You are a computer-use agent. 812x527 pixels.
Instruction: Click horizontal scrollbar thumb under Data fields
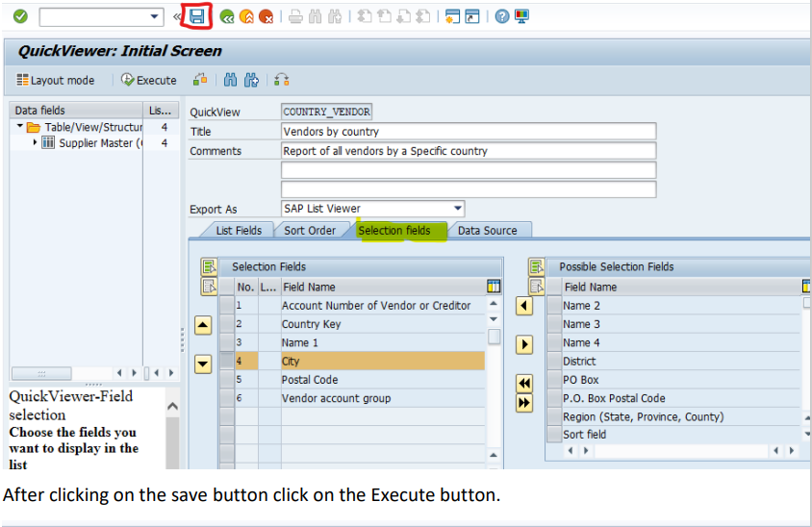point(41,373)
